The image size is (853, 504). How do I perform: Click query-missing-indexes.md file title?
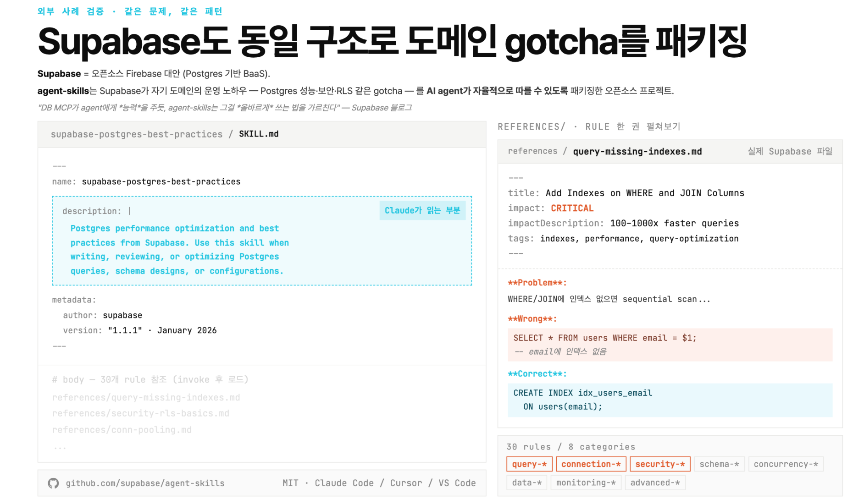tap(637, 151)
